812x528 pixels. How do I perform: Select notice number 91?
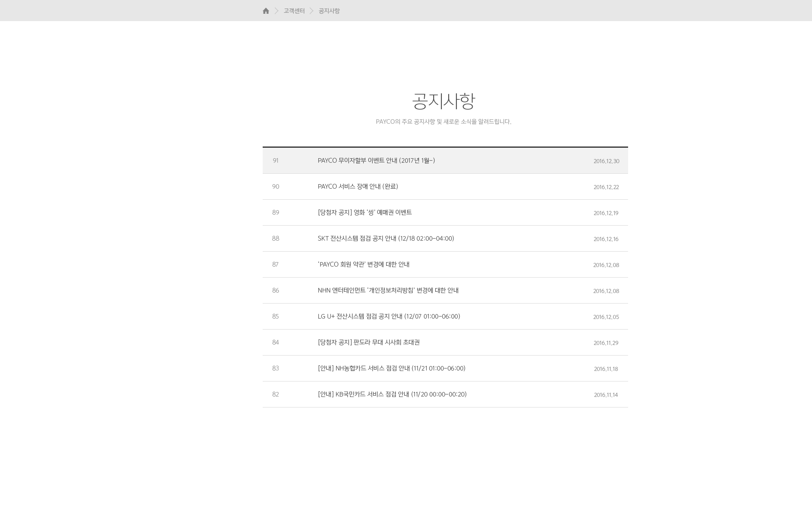pos(276,161)
